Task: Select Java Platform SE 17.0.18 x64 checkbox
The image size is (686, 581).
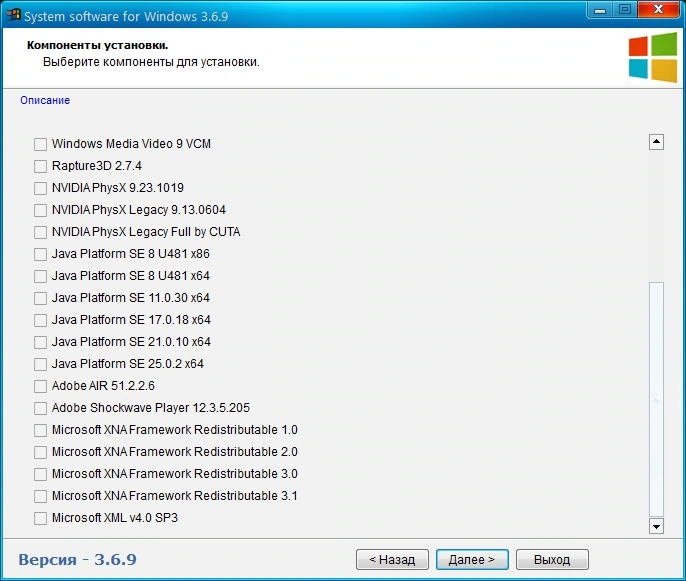Action: click(40, 320)
